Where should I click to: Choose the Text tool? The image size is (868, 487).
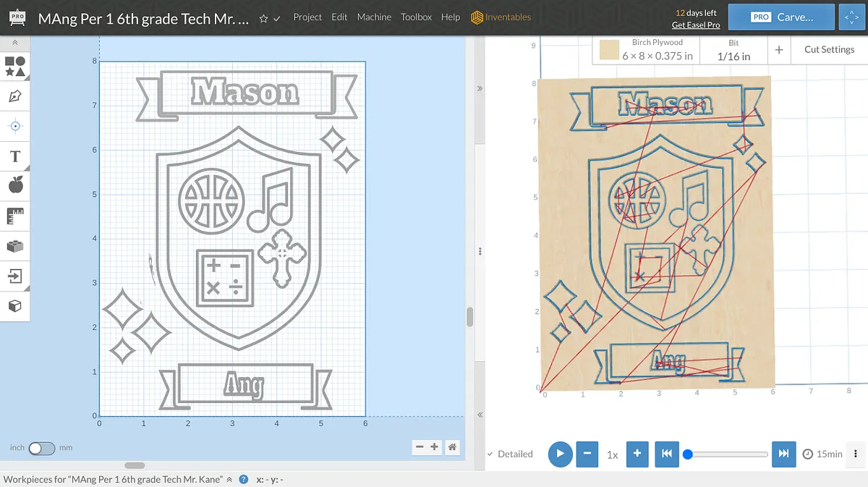15,156
